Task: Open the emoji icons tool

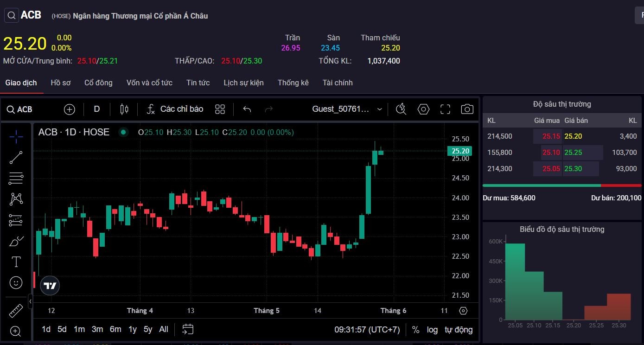Action: click(16, 282)
